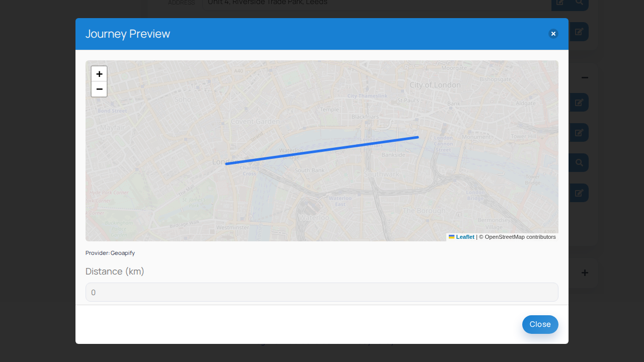Click the blue route line on the map
Viewport: 644px width, 362px height.
point(322,150)
